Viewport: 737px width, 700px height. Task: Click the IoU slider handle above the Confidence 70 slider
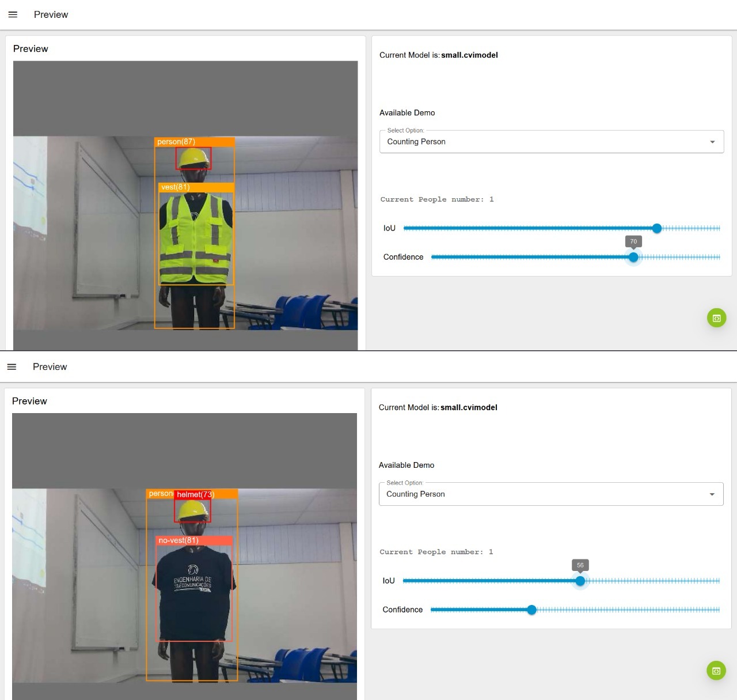coord(657,229)
